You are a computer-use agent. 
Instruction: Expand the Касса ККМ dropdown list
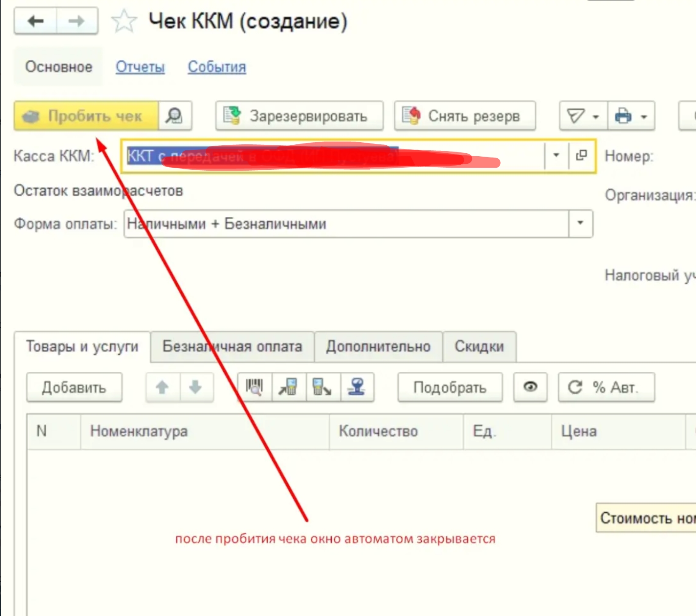(x=556, y=155)
